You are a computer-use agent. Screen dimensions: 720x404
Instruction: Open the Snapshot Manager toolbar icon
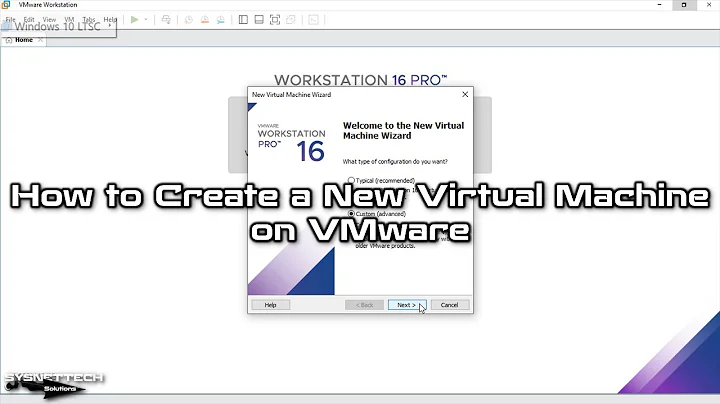[221, 20]
